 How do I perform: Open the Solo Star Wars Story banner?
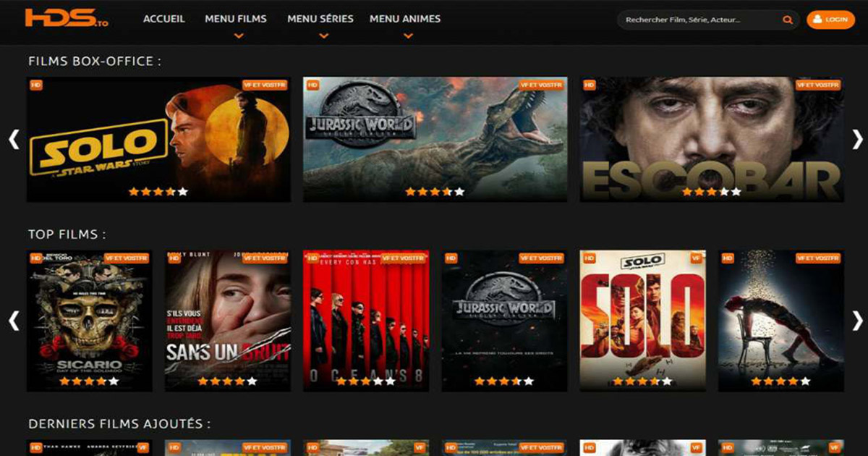158,139
